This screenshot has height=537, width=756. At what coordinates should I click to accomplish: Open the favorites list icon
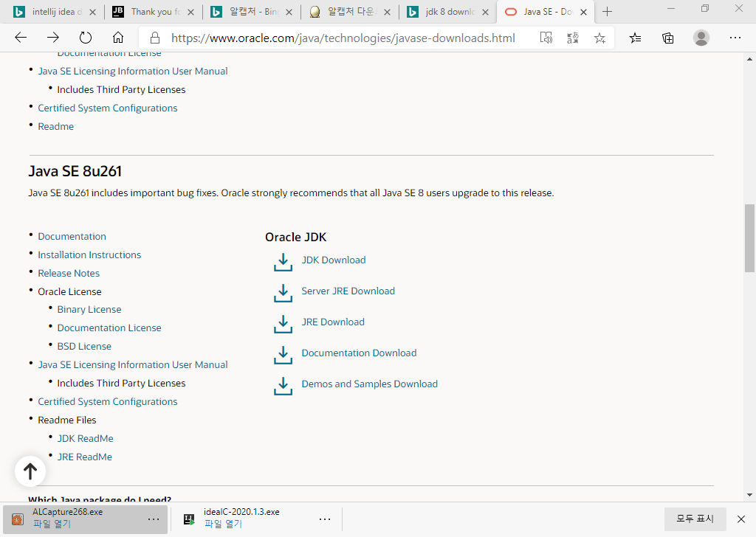(x=636, y=38)
